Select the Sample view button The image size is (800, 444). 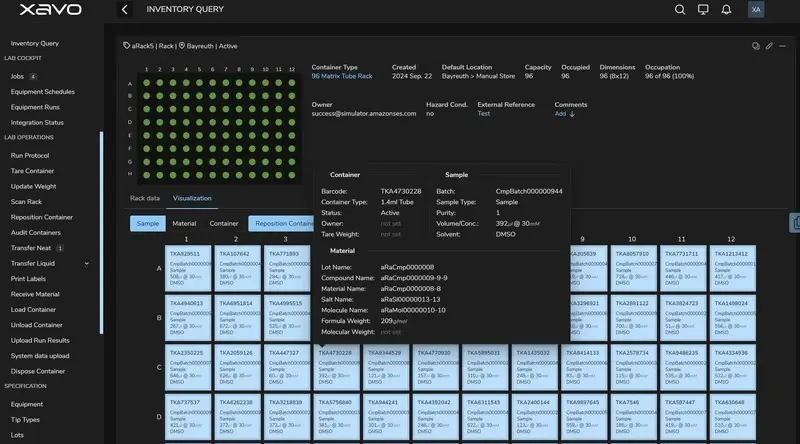[x=147, y=224]
